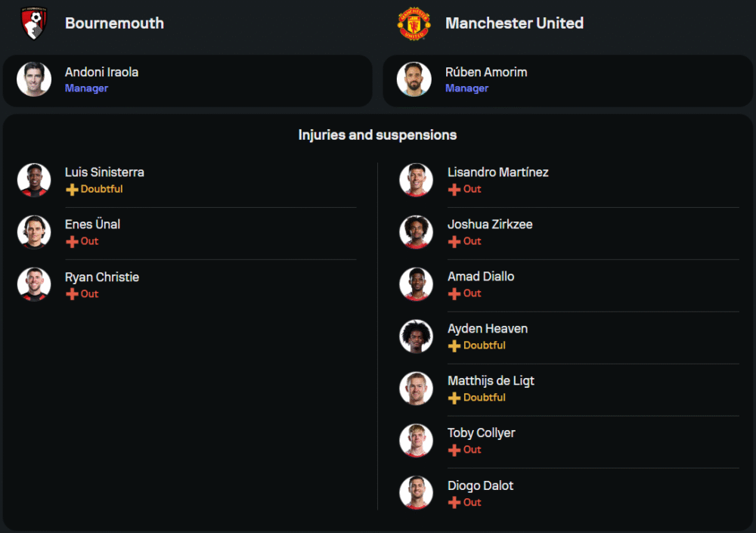756x533 pixels.
Task: Select Joshua Zirkzee's player name
Action: [490, 225]
